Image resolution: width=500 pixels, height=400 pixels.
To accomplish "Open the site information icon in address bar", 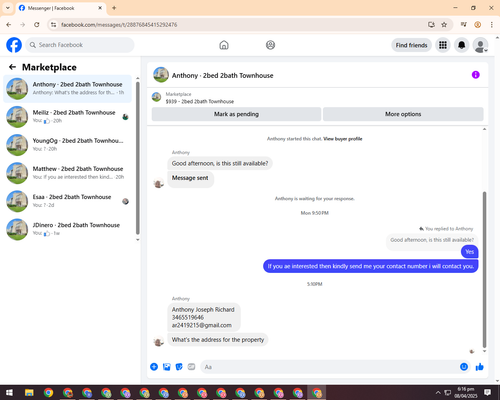I will tap(53, 25).
